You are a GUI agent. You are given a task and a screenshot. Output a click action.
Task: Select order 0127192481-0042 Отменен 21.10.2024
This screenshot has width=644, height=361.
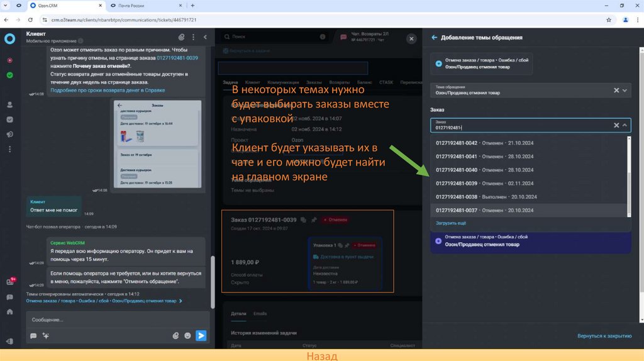(529, 143)
